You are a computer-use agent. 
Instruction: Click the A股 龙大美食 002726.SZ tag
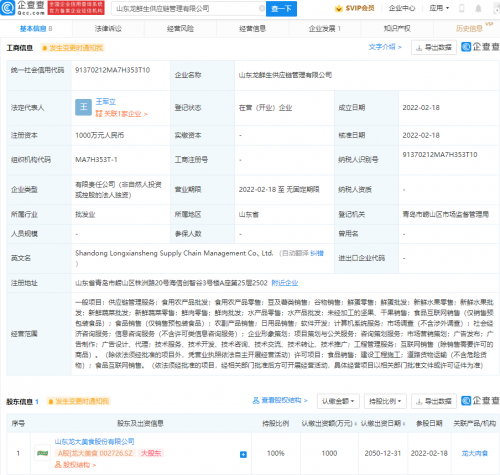click(95, 453)
